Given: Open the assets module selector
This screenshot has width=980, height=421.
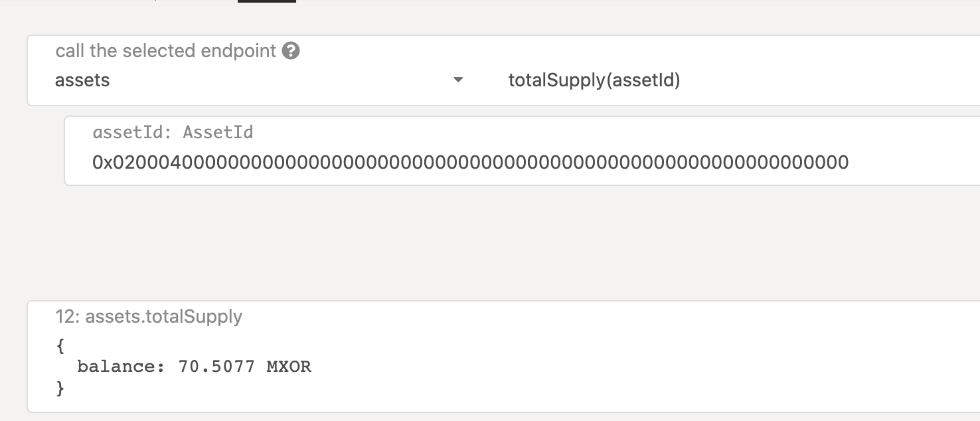Looking at the screenshot, I should pyautogui.click(x=259, y=80).
